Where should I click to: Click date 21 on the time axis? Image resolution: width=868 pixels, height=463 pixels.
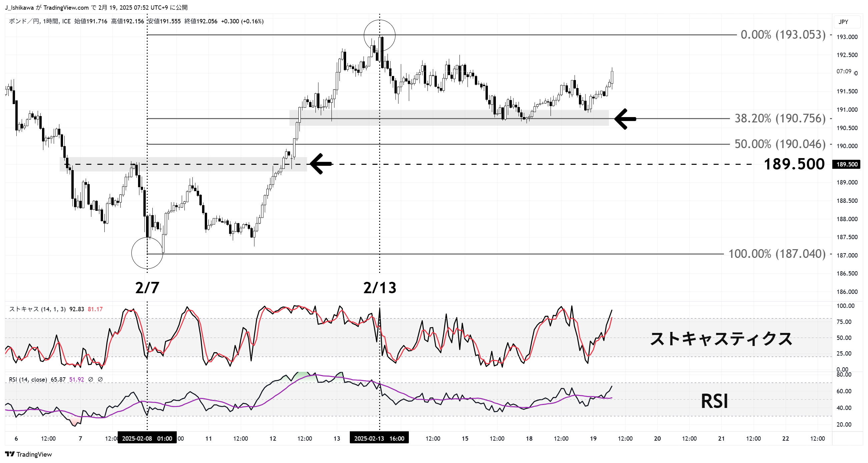721,438
